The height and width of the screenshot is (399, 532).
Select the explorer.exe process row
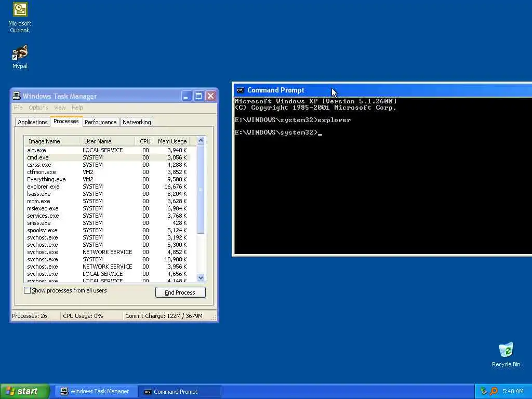[107, 187]
